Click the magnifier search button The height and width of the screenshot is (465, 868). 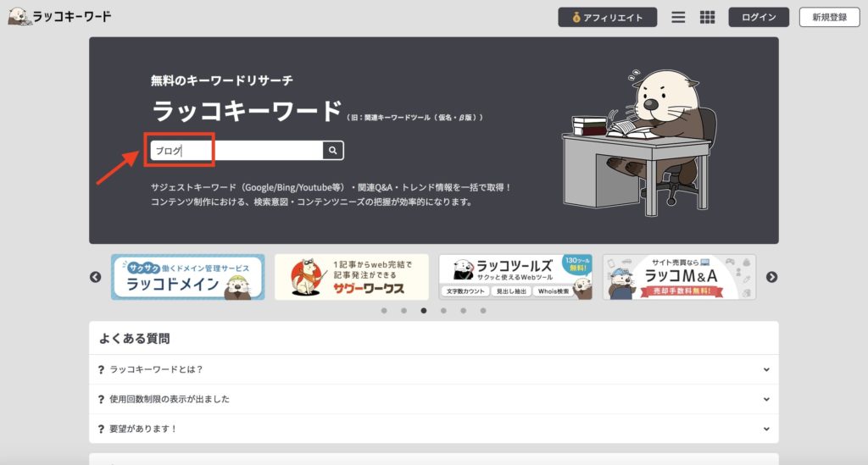(x=332, y=151)
